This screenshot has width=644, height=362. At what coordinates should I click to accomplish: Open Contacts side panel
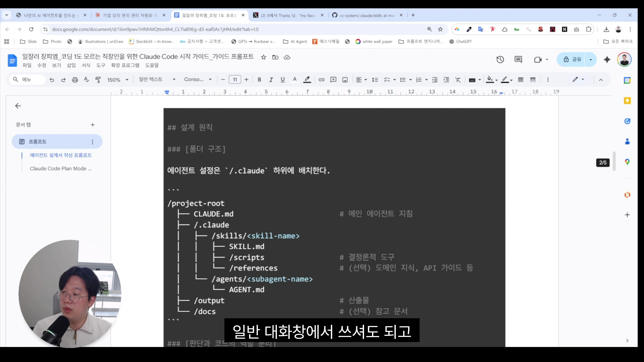coord(627,141)
